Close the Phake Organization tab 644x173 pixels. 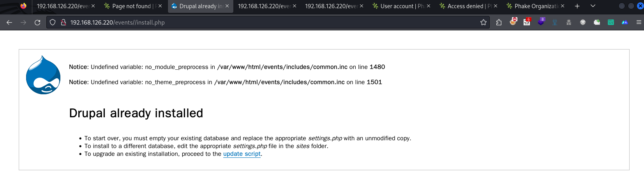563,6
